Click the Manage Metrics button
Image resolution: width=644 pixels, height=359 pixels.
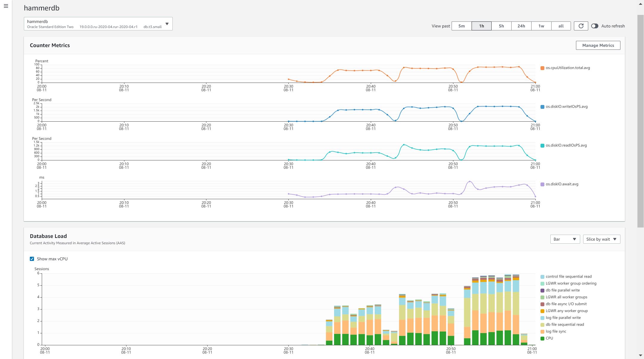[598, 45]
